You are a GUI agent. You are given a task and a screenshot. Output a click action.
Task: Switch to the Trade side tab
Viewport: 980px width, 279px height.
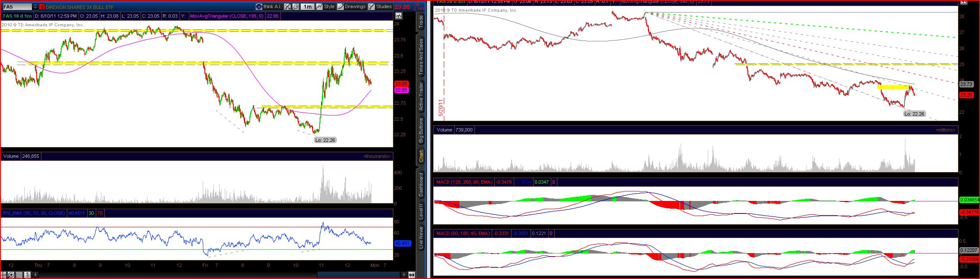pyautogui.click(x=421, y=22)
